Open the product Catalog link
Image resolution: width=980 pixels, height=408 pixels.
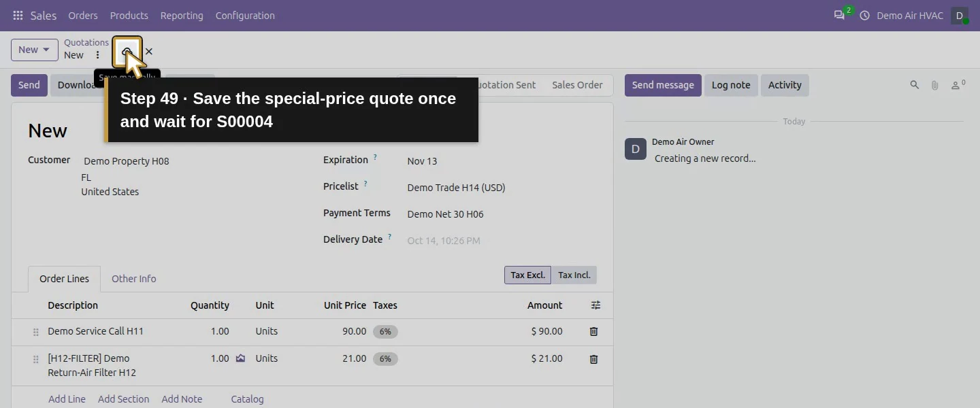coord(247,399)
